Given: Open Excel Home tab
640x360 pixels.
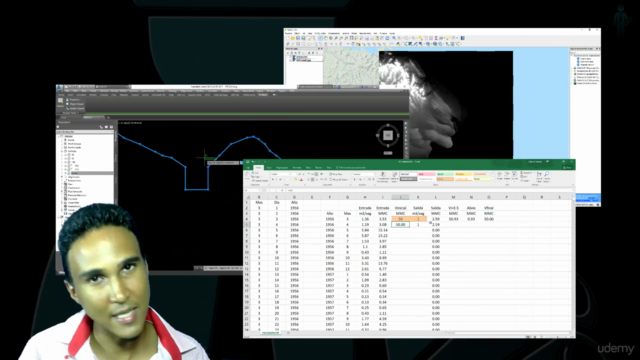Looking at the screenshot, I should point(258,167).
